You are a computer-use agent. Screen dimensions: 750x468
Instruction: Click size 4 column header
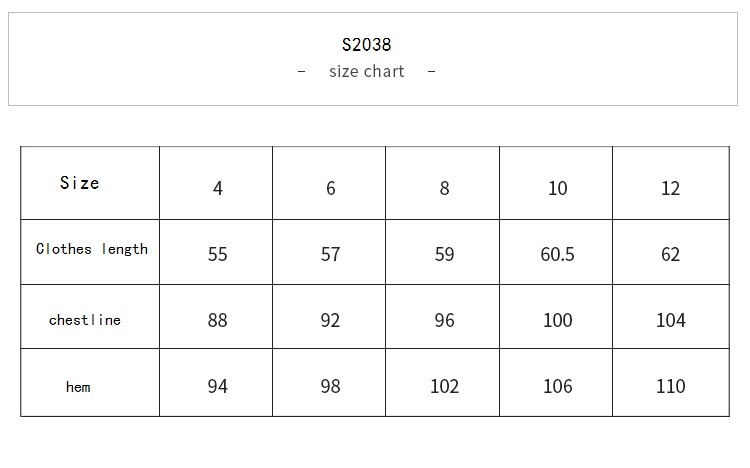218,188
